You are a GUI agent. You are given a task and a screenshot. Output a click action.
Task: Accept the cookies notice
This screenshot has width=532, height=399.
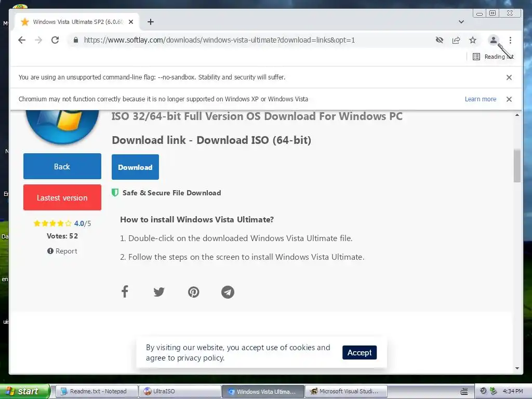[x=360, y=353]
